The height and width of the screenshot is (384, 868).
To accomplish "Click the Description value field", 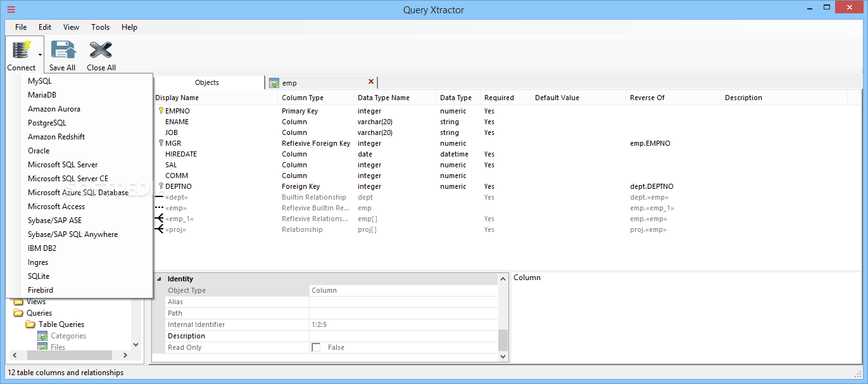I will click(403, 336).
